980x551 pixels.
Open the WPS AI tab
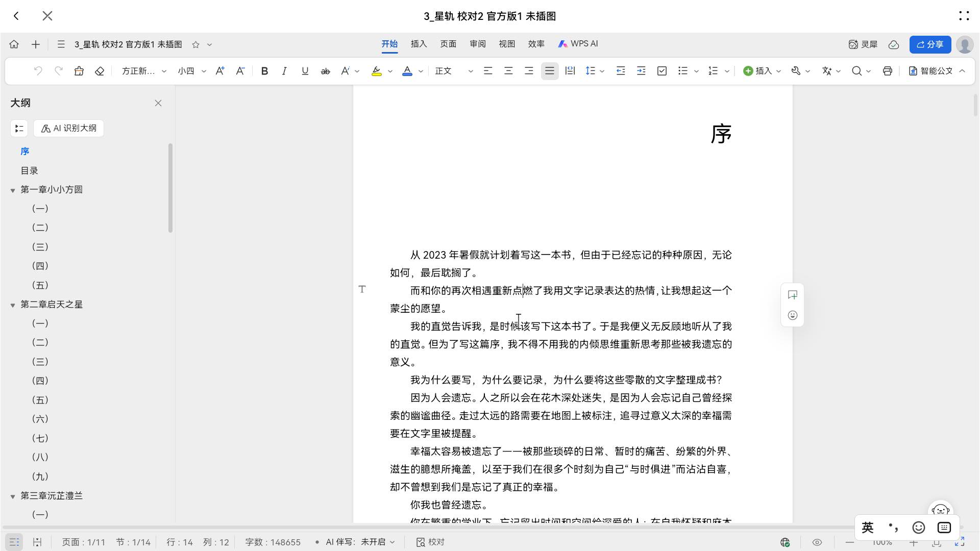(x=578, y=44)
